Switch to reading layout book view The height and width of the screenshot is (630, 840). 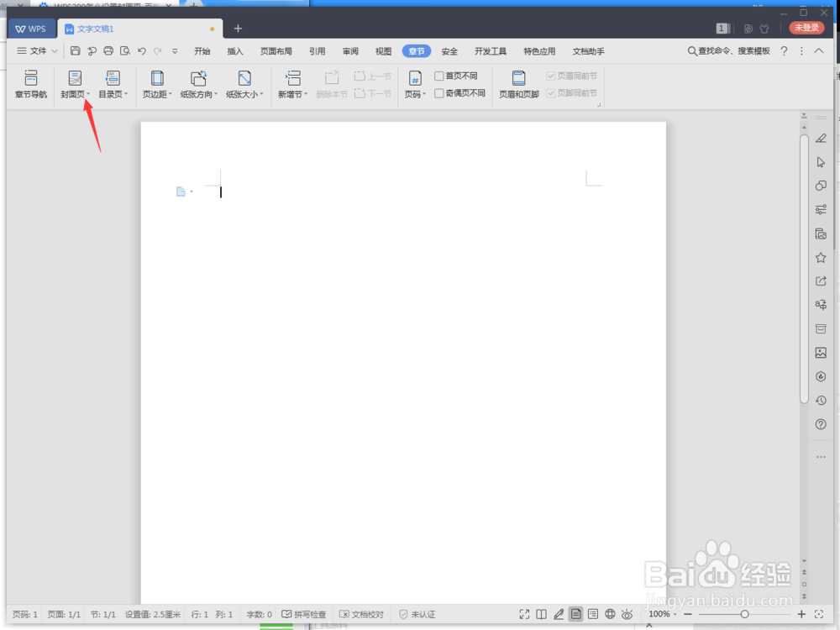[542, 614]
